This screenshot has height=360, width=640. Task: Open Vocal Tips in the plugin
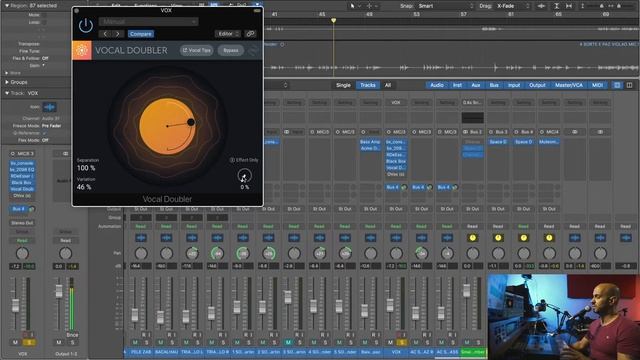[x=197, y=50]
